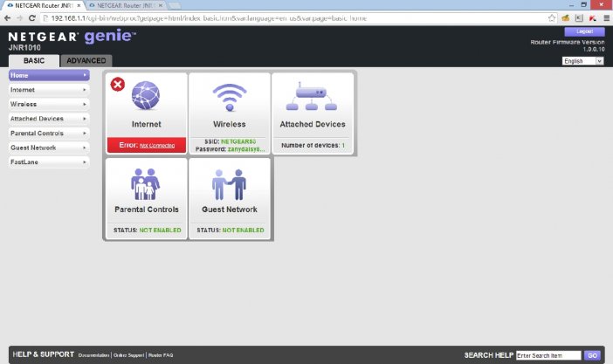Open Parental Controls in the sidebar

click(x=49, y=133)
